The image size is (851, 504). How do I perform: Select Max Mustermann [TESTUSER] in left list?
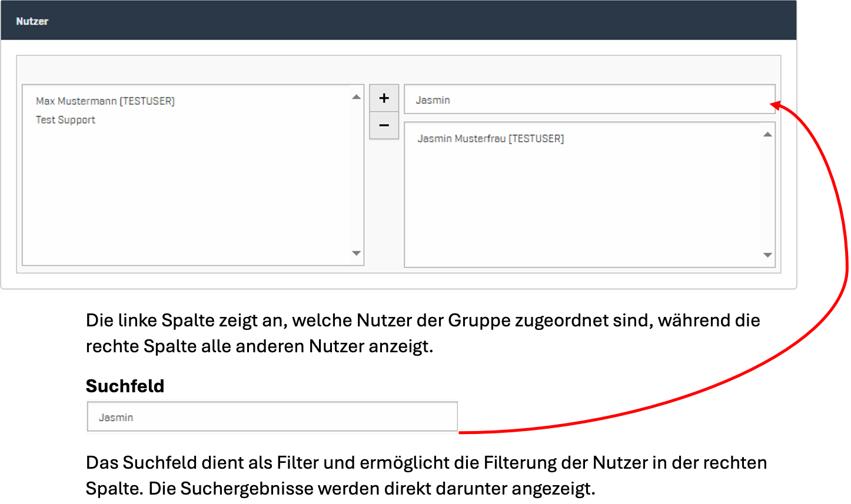point(105,101)
